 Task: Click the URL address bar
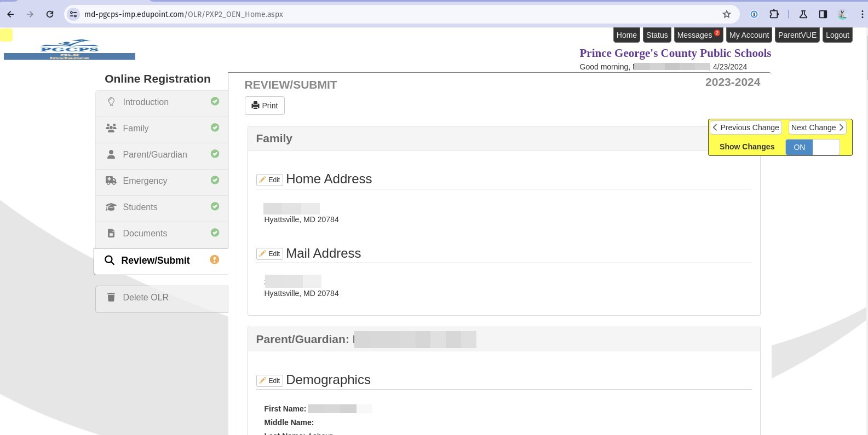click(383, 14)
